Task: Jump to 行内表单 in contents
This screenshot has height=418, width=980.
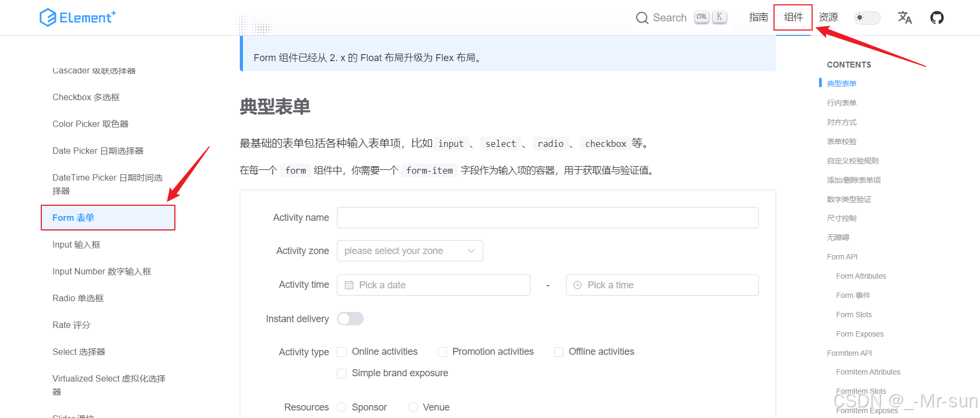Action: tap(842, 103)
